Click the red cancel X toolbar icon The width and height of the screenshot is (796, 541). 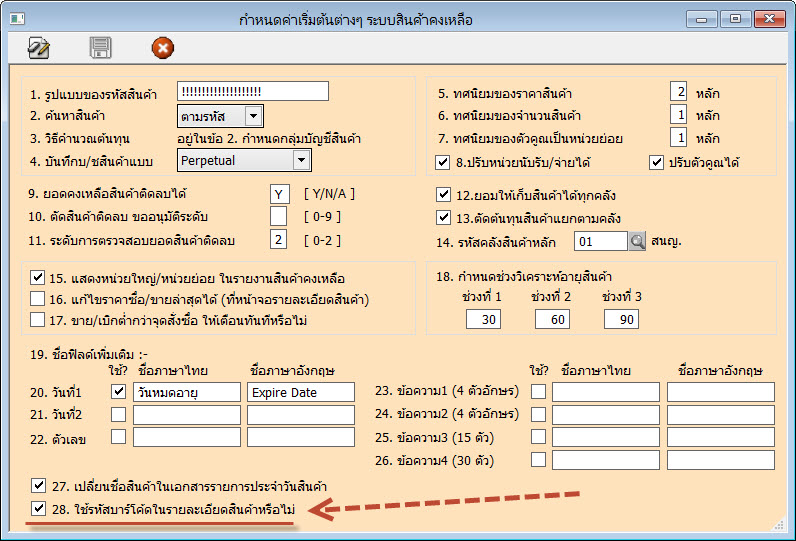pyautogui.click(x=162, y=48)
